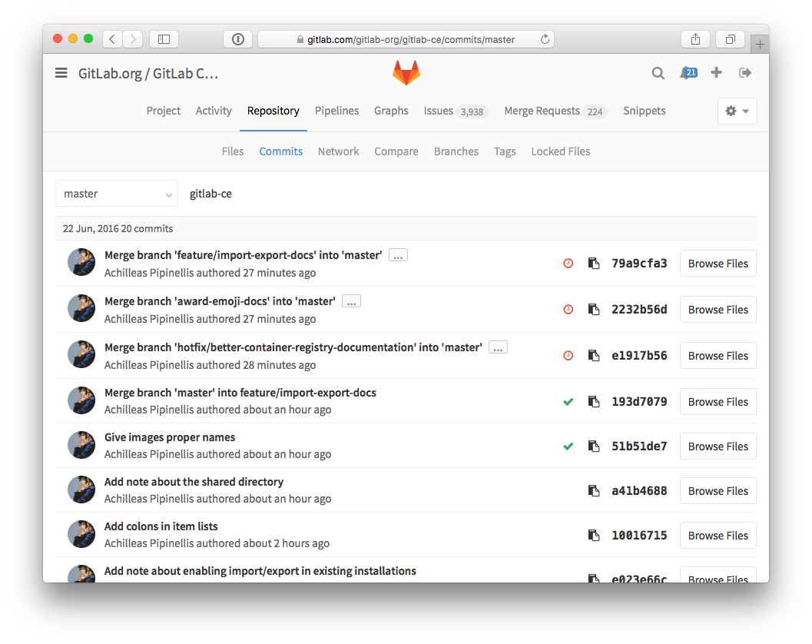Screen dimensions: 812x644
Task: Open the Network view under Repository
Action: coord(338,151)
